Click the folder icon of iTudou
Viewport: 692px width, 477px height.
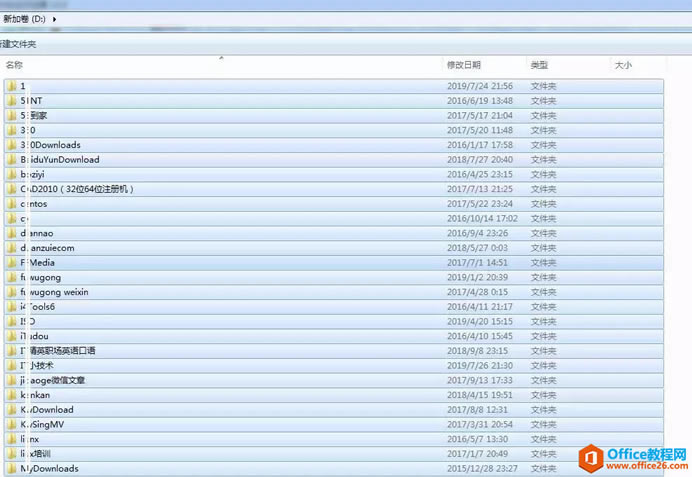[12, 336]
